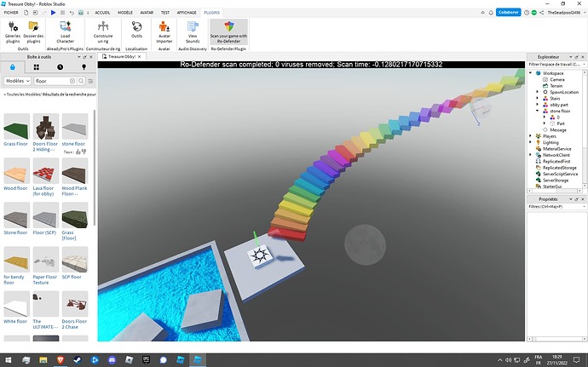Click the Propriétés filter field
Image resolution: width=588 pixels, height=367 pixels.
[556, 207]
